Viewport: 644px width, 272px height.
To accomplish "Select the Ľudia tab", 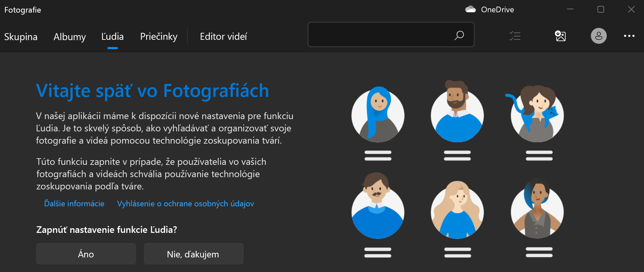I will [112, 36].
